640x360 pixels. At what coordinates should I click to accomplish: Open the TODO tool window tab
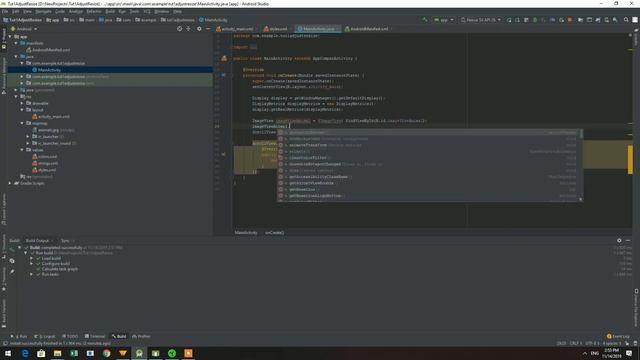point(70,336)
